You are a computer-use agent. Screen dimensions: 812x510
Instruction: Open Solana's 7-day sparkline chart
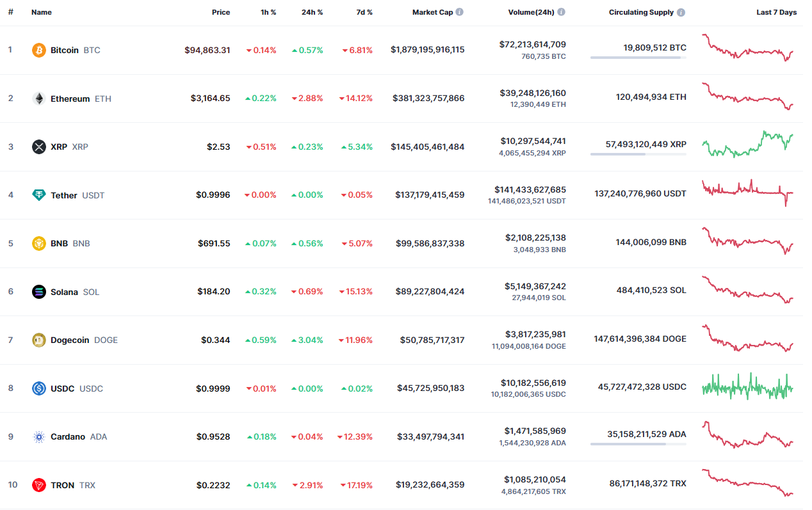(x=747, y=290)
